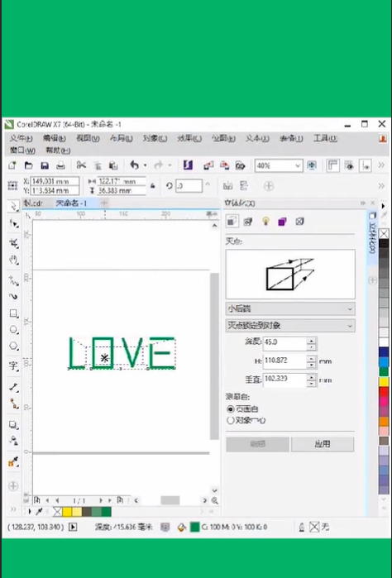Viewport: 392px width, 578px height.
Task: Choose the no-color X swatch in document palette
Action: pyautogui.click(x=57, y=512)
